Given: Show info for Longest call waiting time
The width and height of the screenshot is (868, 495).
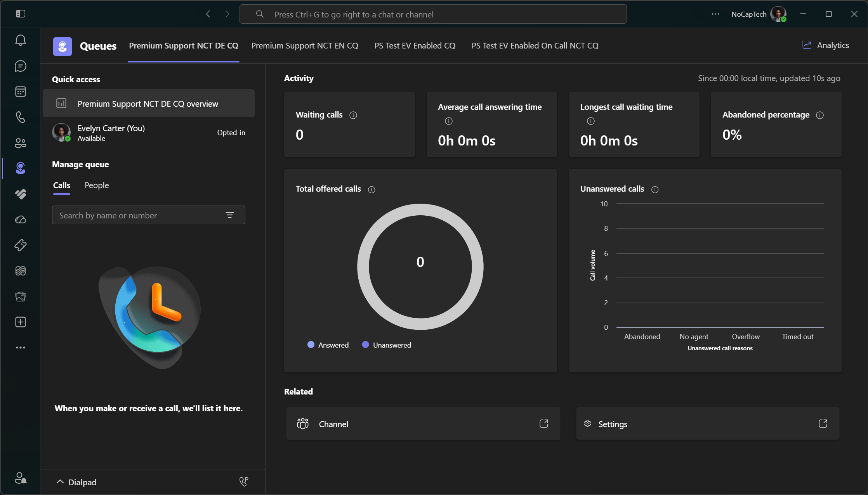Looking at the screenshot, I should tap(591, 121).
